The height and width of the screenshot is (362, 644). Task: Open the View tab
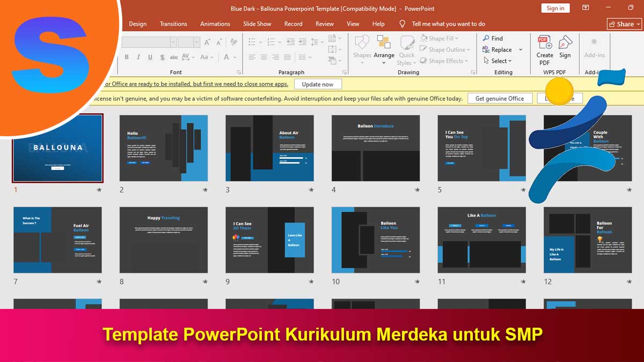(353, 24)
